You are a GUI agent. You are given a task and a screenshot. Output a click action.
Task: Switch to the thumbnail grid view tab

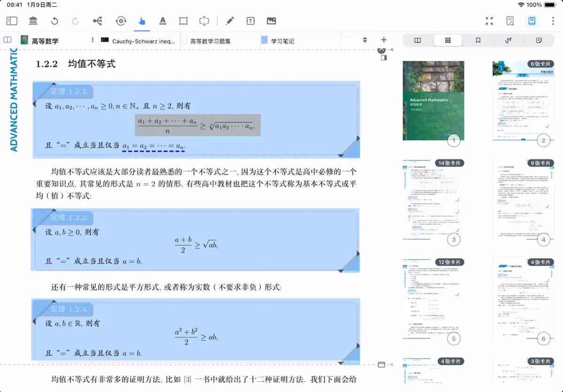(448, 40)
